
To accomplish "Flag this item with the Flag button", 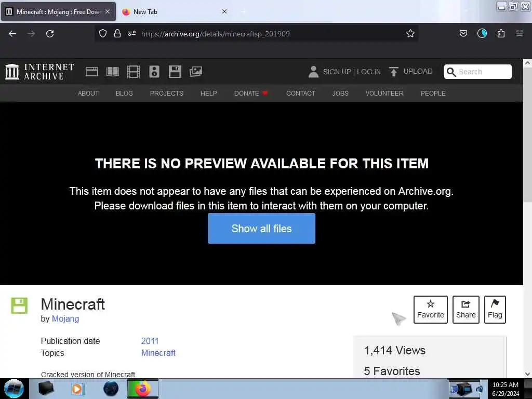I will [495, 310].
